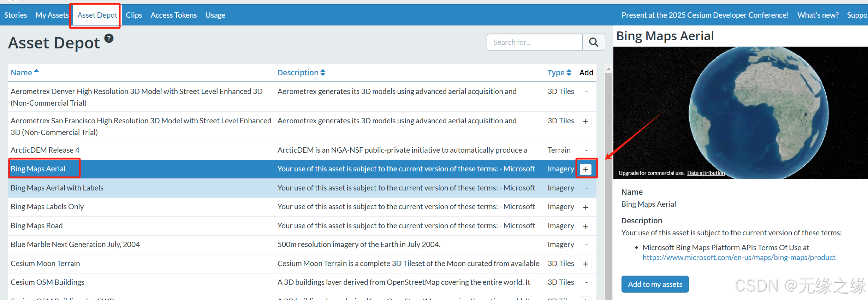
Task: Click the search magnifier button
Action: pos(594,42)
